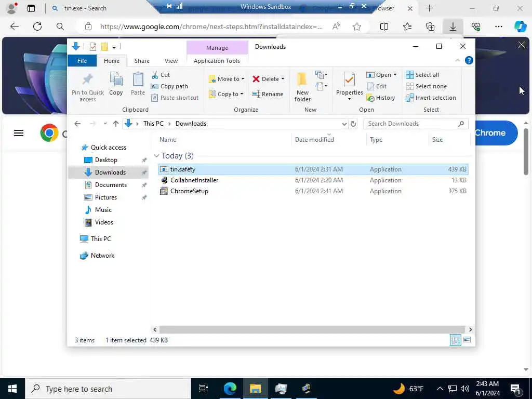Open the Edge Collections icon in toolbar
Viewport: 532px width, 399px height.
click(430, 27)
